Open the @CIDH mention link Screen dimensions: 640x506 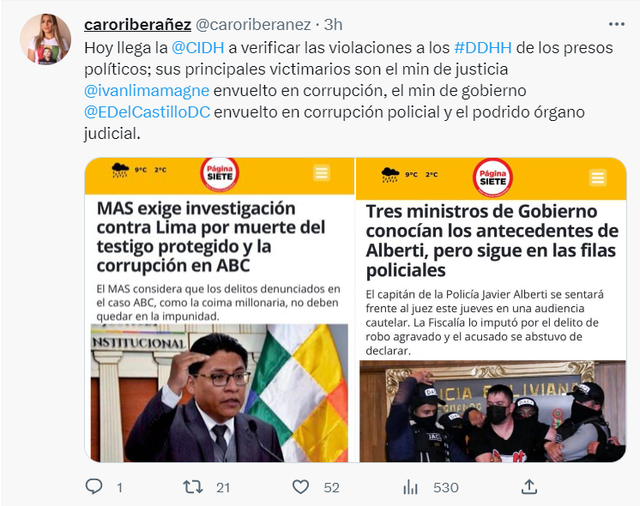tap(198, 48)
